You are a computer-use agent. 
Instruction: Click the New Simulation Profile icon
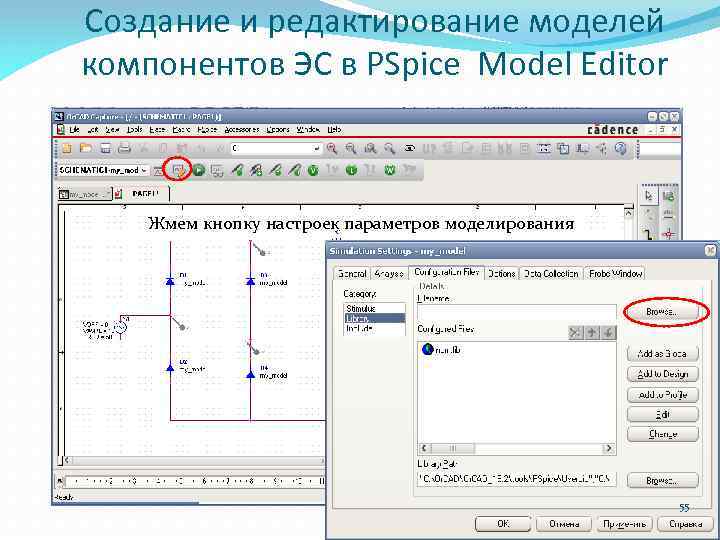point(158,171)
